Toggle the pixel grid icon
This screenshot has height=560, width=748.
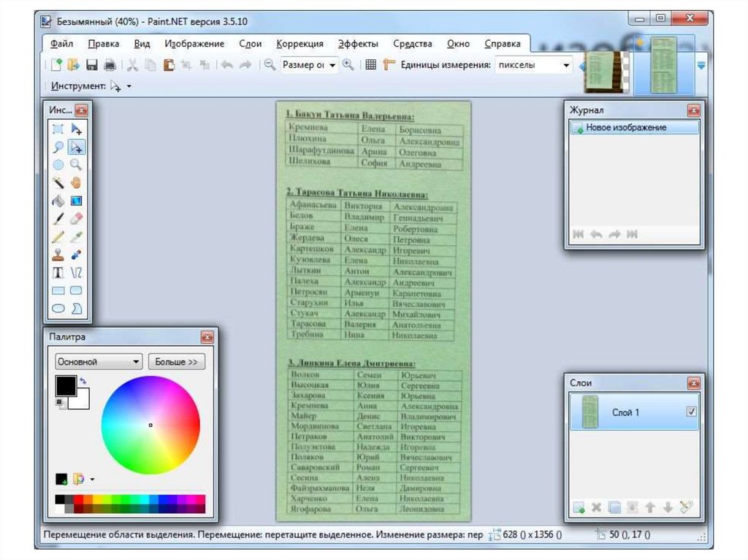pos(370,65)
